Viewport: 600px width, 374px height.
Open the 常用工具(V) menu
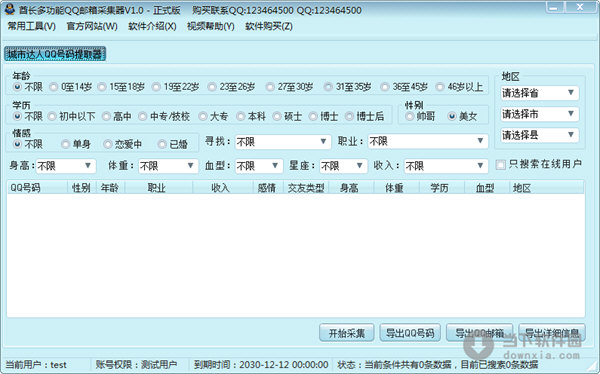(31, 26)
